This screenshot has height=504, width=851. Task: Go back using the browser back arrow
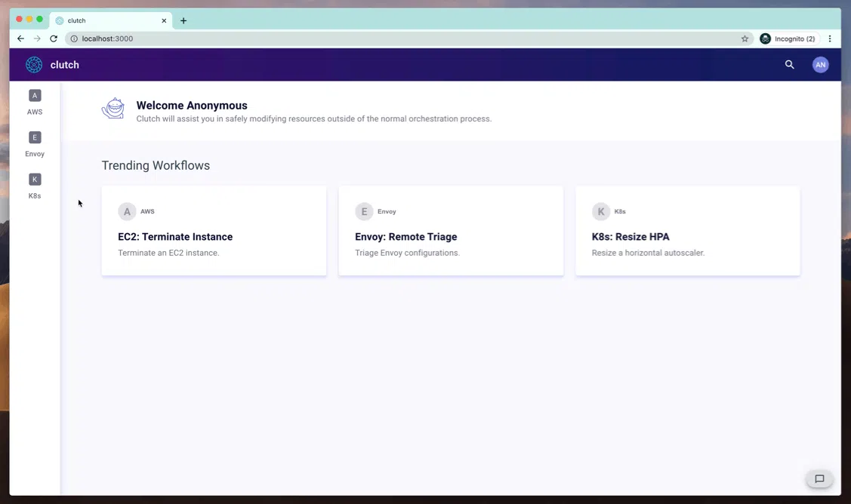point(20,38)
